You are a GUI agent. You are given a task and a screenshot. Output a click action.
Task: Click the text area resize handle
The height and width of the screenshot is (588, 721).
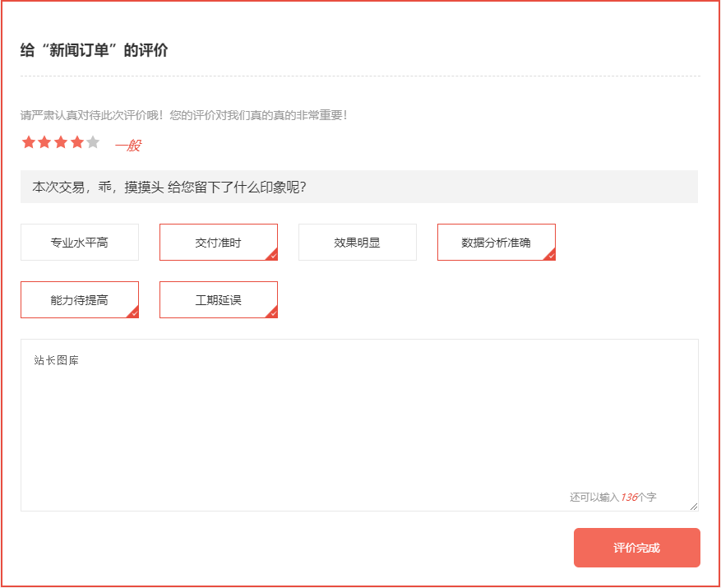(x=694, y=507)
